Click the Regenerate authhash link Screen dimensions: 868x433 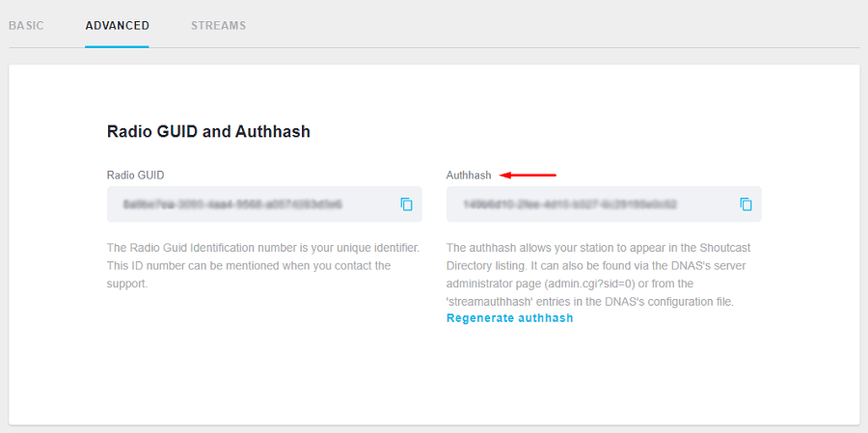tap(509, 318)
